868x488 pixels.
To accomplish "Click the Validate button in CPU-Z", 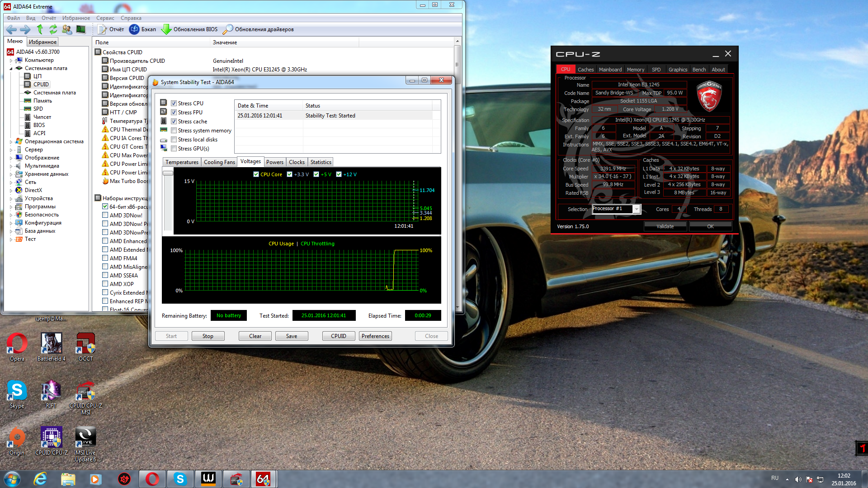I will coord(665,226).
